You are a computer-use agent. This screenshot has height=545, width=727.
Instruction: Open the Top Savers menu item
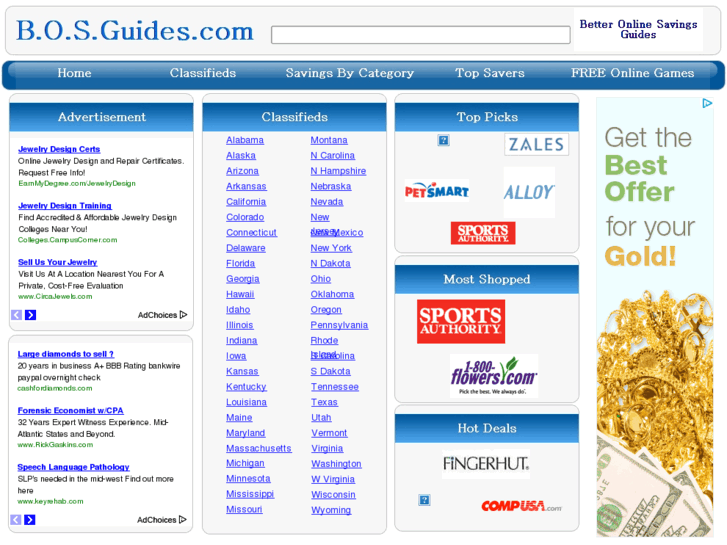pyautogui.click(x=490, y=73)
